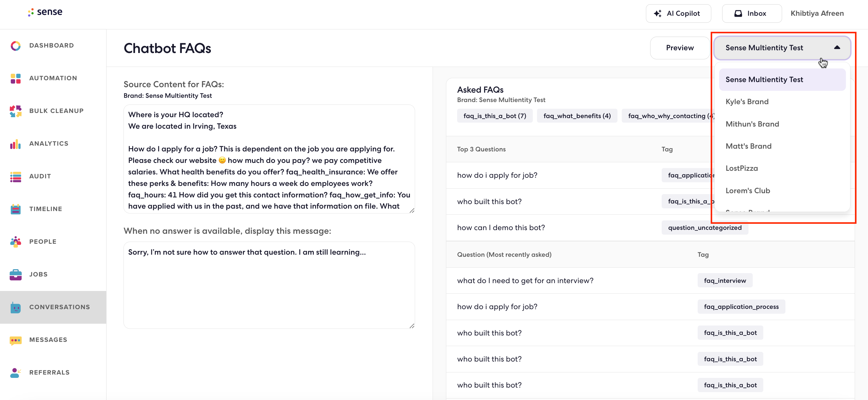The height and width of the screenshot is (400, 868).
Task: Click the Source Content for FAQs text area
Action: (269, 159)
